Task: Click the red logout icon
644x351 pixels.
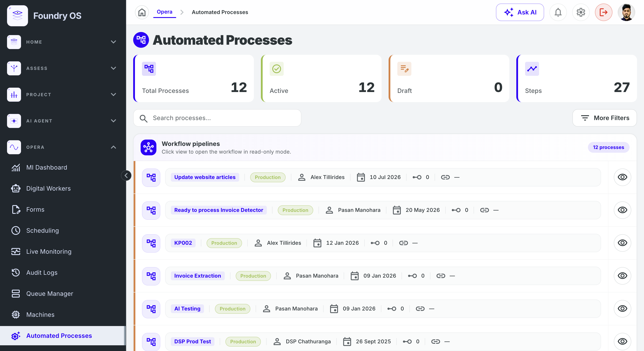Action: [603, 12]
